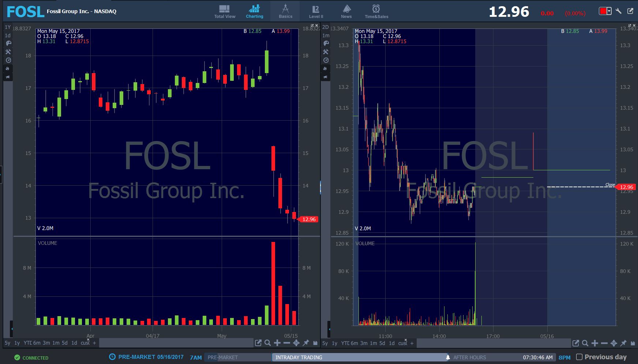The image size is (638, 364).
Task: Export left chart with pop-out icon
Action: click(x=258, y=343)
